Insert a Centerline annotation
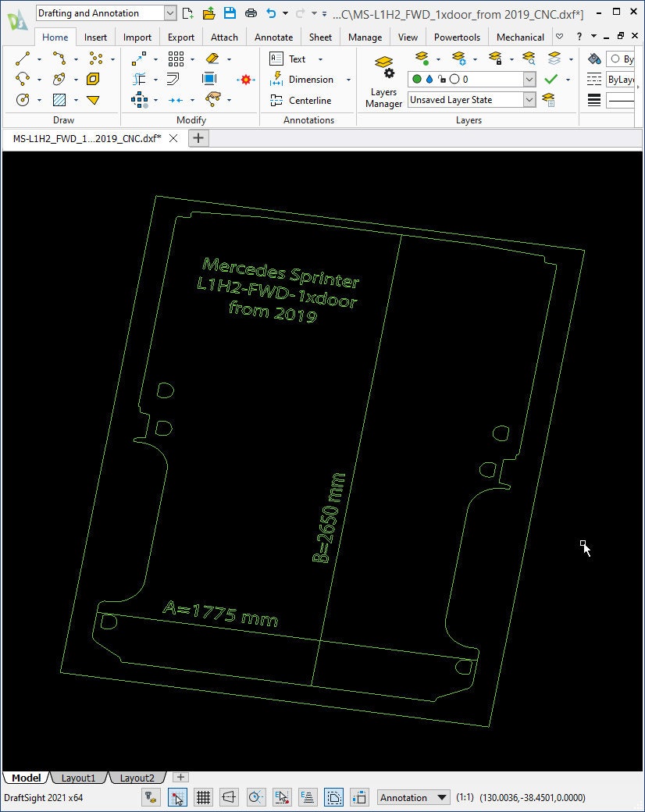The height and width of the screenshot is (812, 645). pos(301,101)
